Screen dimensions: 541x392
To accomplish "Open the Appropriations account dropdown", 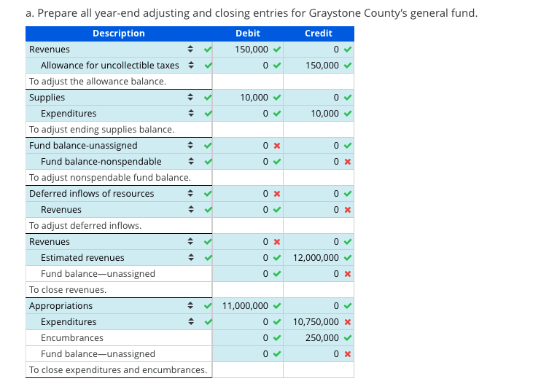I will click(190, 305).
